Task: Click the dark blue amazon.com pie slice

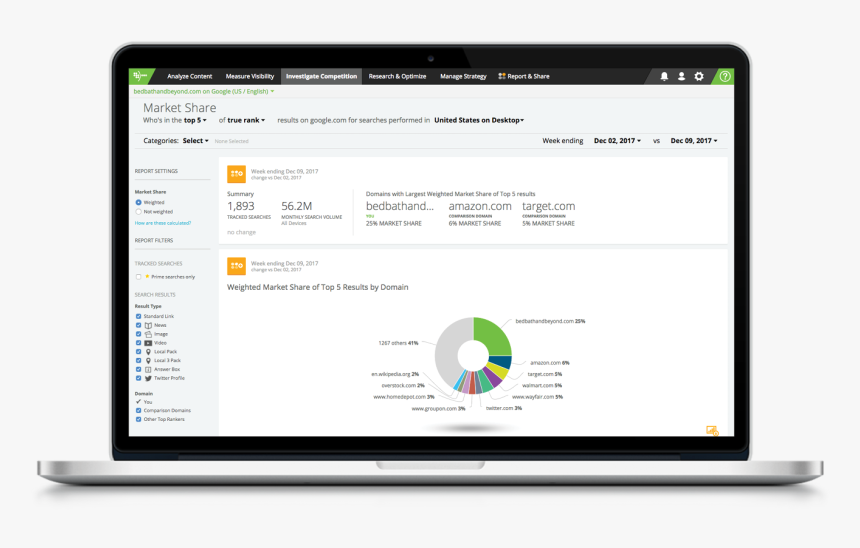Action: click(x=501, y=361)
